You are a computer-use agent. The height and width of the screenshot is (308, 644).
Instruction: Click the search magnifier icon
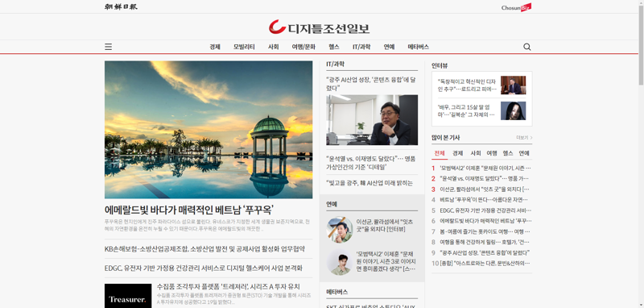(527, 47)
